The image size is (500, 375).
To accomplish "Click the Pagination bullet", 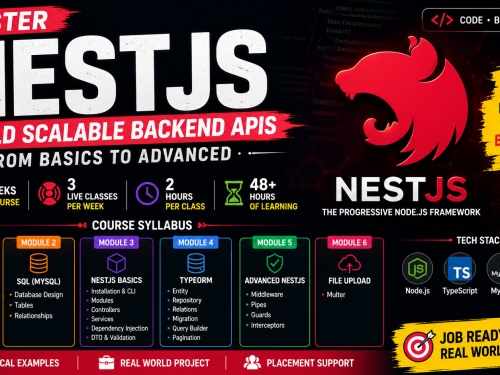I will [x=184, y=337].
